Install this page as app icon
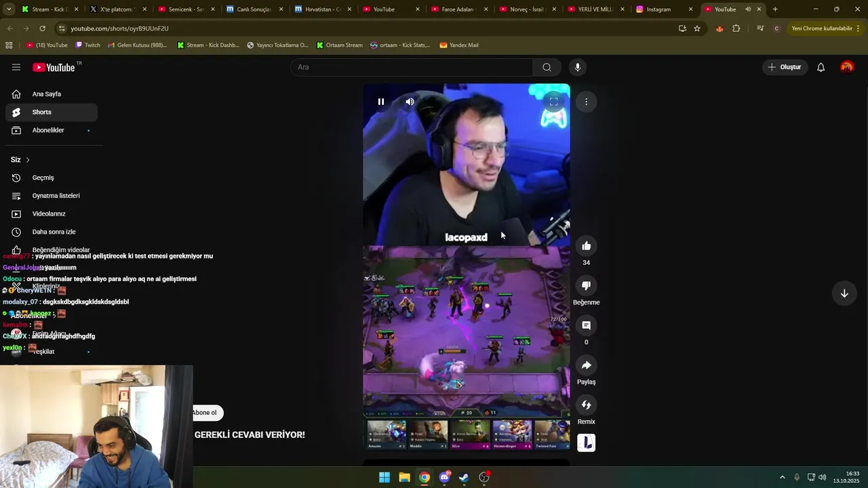 tap(682, 28)
